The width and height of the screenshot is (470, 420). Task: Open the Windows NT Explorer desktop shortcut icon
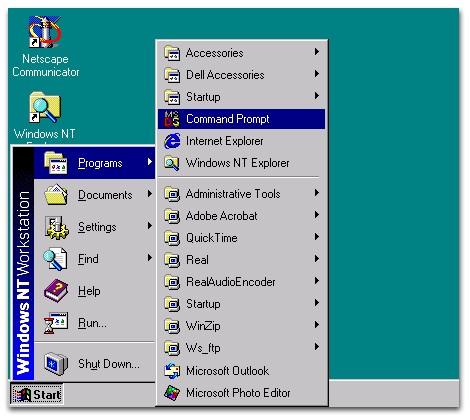tap(45, 107)
